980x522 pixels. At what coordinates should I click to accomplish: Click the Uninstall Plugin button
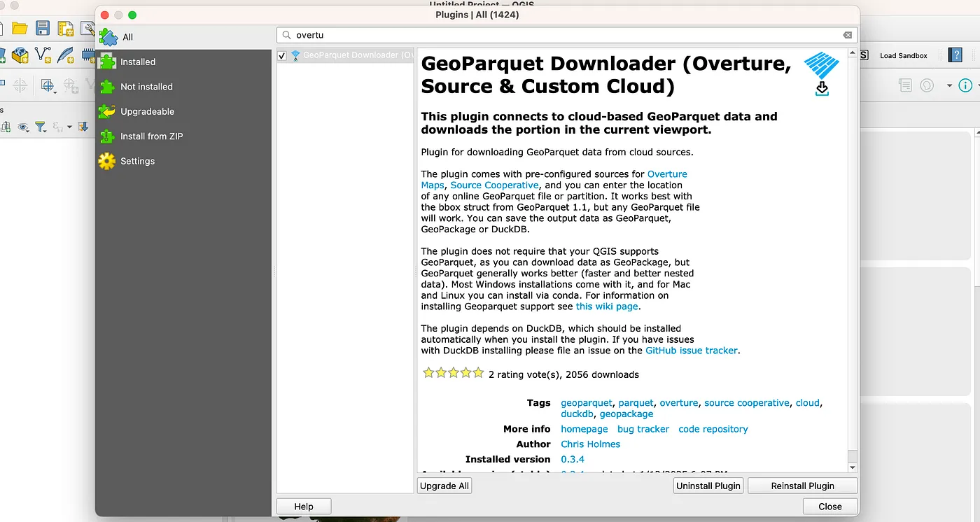point(708,486)
